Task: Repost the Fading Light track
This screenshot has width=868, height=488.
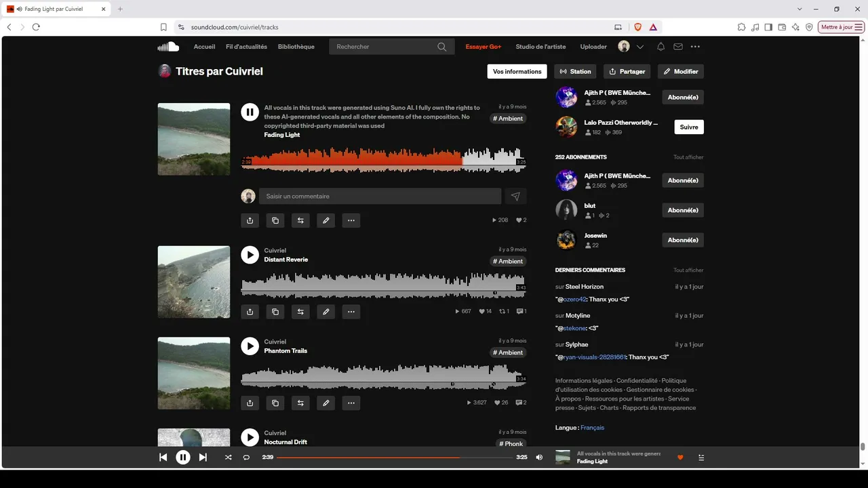Action: [x=300, y=220]
